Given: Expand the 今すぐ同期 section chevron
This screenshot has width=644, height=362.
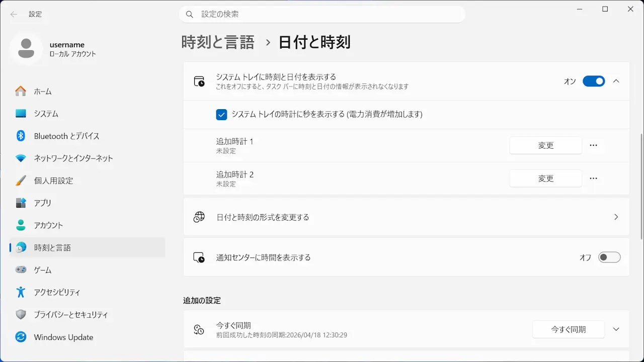Looking at the screenshot, I should coord(616,329).
